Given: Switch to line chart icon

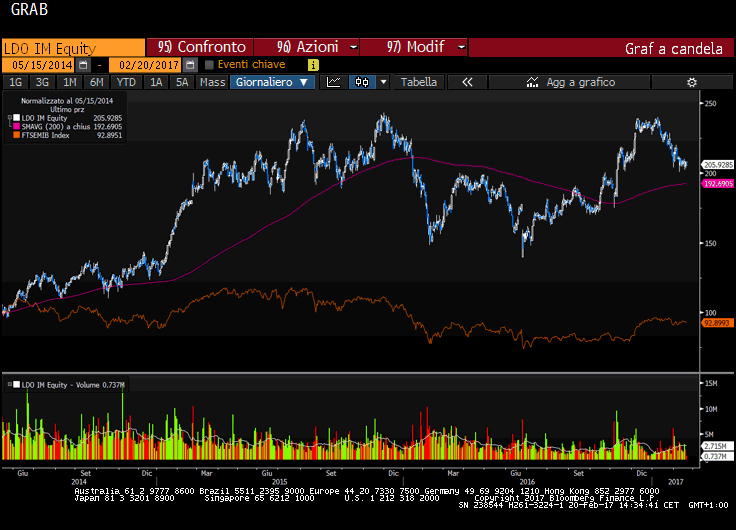Looking at the screenshot, I should (x=333, y=82).
